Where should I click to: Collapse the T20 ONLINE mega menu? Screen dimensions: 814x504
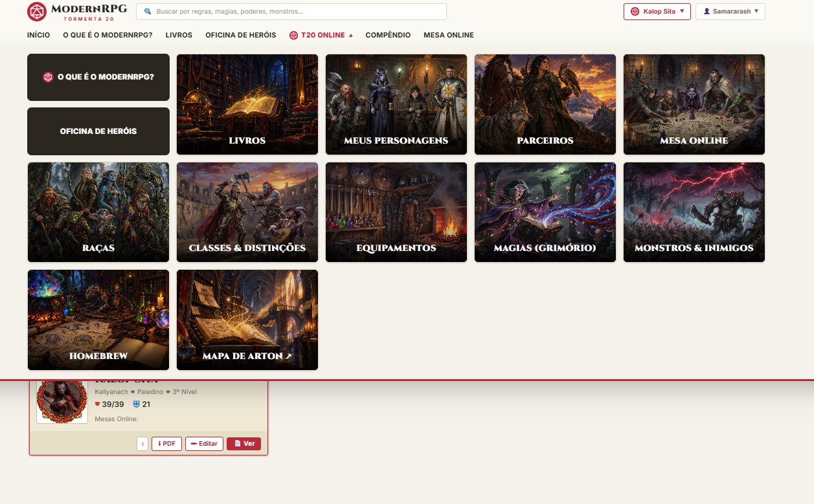tap(321, 35)
